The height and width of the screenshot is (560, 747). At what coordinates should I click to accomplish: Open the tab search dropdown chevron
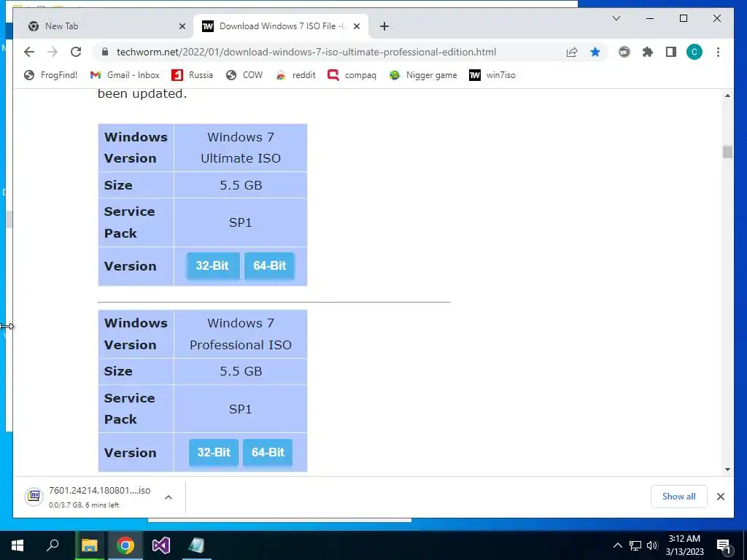pos(616,18)
